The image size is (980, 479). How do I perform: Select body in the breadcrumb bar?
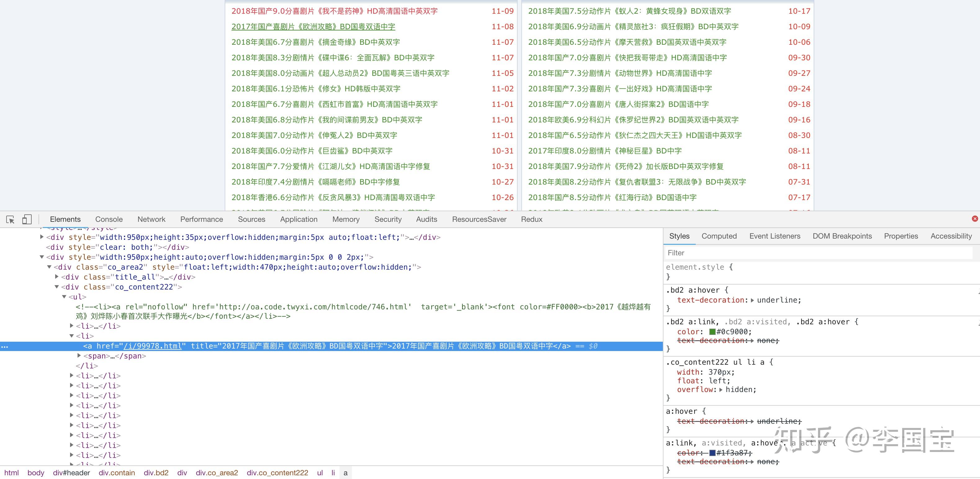coord(36,472)
